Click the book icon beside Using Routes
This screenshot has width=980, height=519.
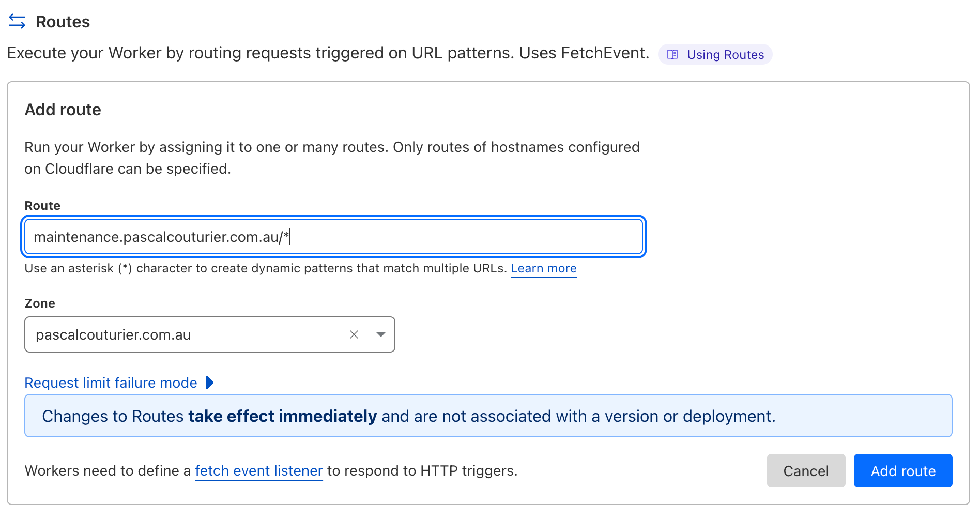point(672,55)
